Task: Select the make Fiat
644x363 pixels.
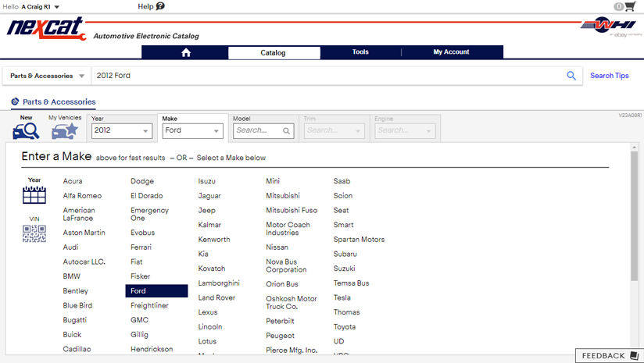Action: [x=136, y=262]
